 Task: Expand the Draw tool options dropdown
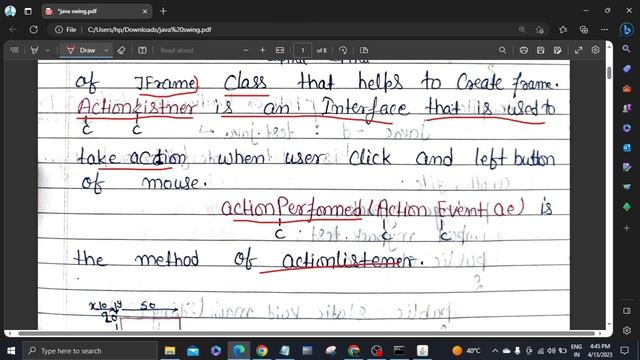[x=106, y=50]
